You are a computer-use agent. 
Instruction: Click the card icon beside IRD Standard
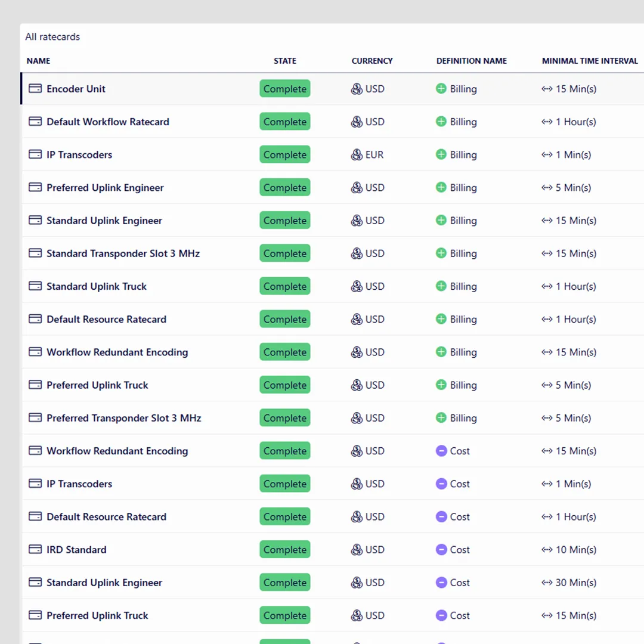pos(35,550)
